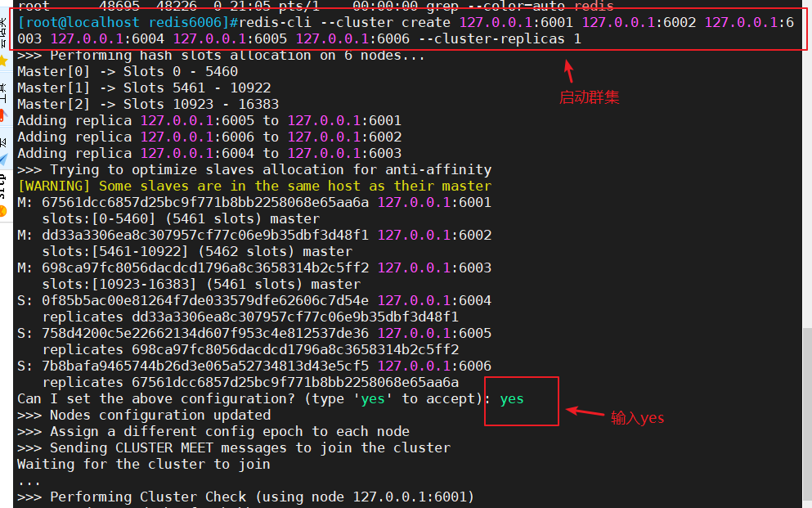Click '>>> Nodes configuration updated' line

point(144,416)
